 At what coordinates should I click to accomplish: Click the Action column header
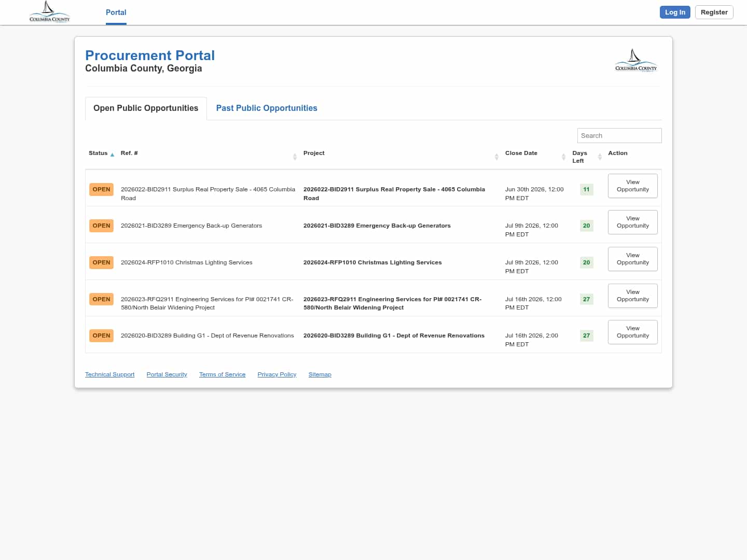(x=618, y=153)
